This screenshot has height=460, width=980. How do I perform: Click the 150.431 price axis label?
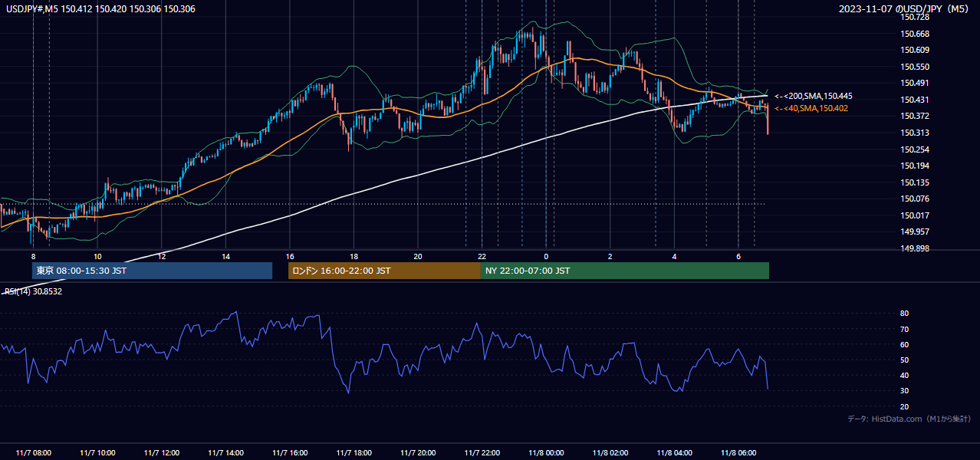(914, 100)
